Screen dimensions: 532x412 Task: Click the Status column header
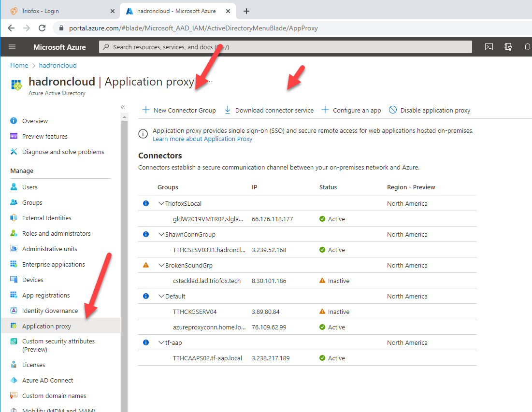tap(328, 187)
